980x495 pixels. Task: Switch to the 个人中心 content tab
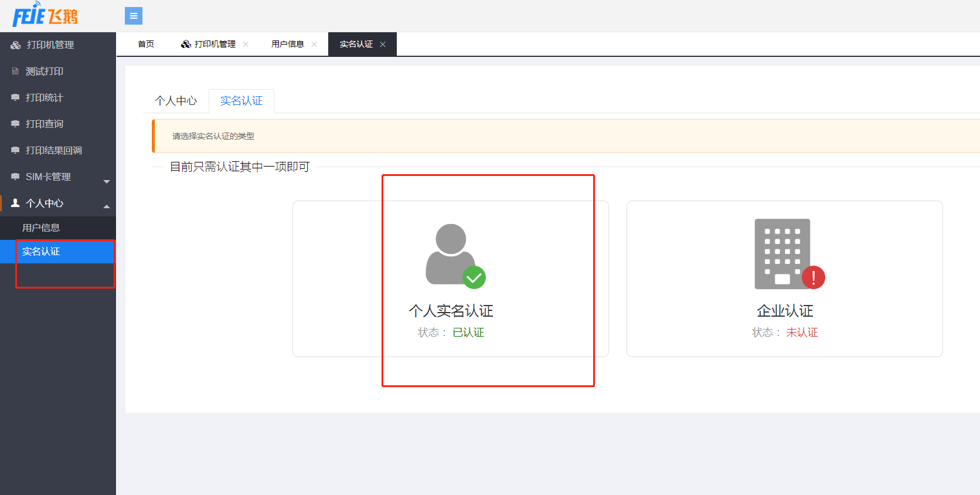tap(176, 101)
